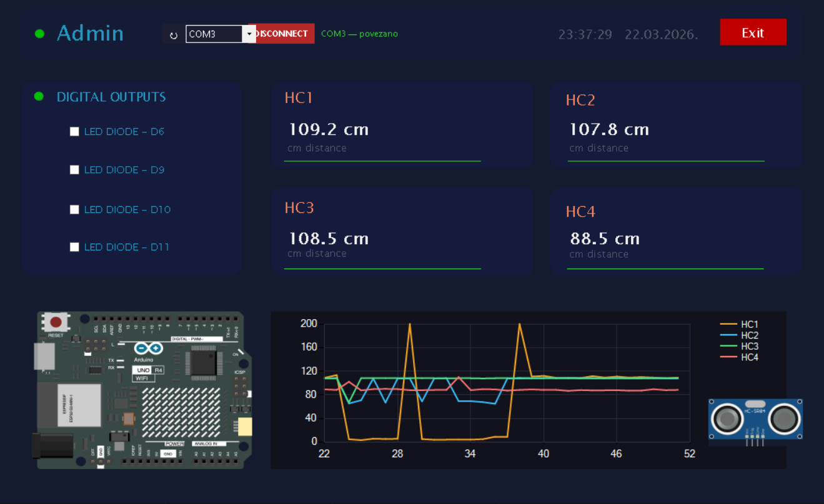Select the HC4 distance value 88.5 cm
The height and width of the screenshot is (504, 824).
click(x=605, y=239)
